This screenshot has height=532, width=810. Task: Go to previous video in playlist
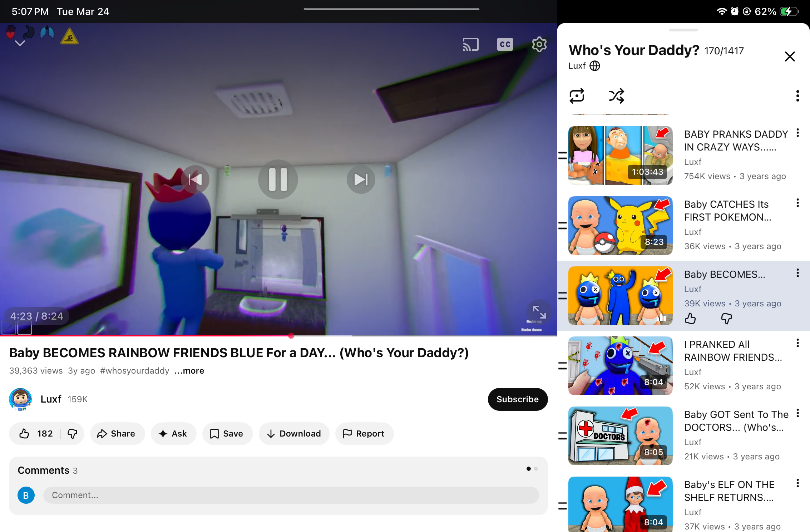[x=195, y=179]
